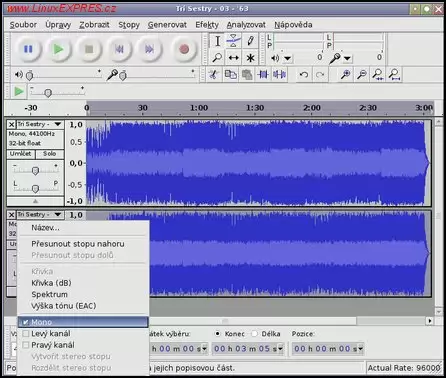Choose Křivka (dB) view
446x378 pixels.
coord(83,283)
